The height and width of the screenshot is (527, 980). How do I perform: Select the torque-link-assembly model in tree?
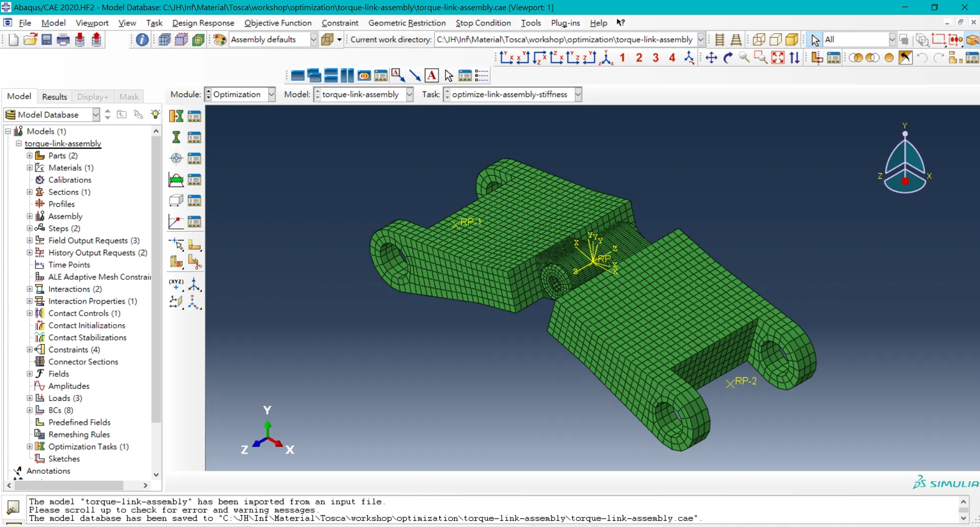coord(63,143)
